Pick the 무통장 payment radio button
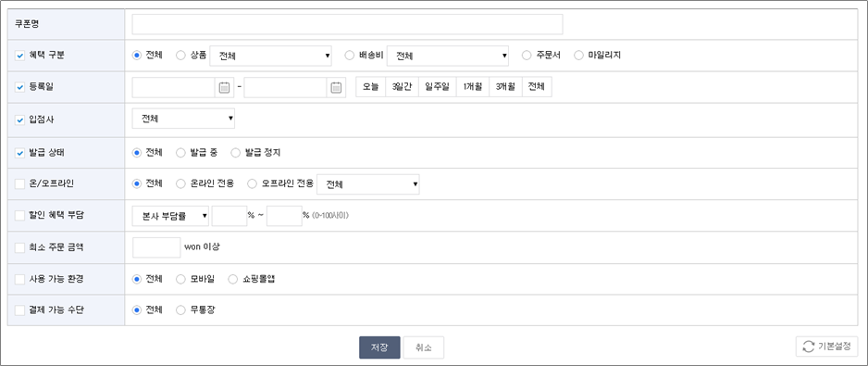This screenshot has width=868, height=366. (180, 310)
